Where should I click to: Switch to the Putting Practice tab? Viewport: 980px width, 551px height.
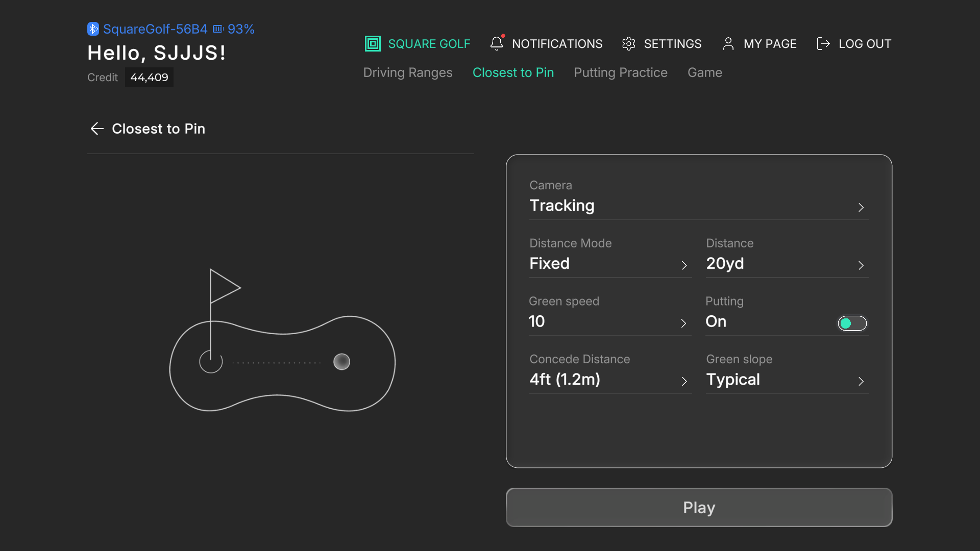621,72
